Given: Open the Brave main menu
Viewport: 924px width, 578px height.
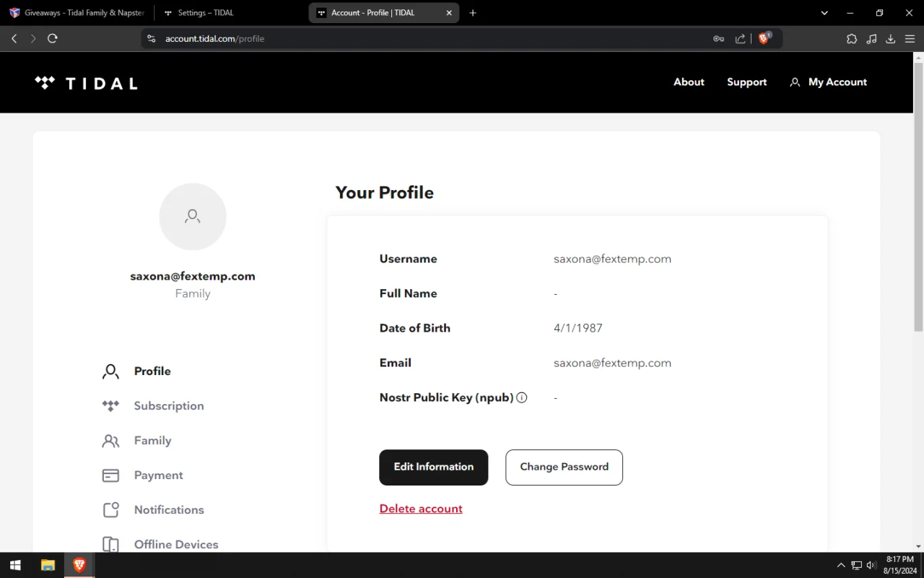Looking at the screenshot, I should tap(910, 38).
